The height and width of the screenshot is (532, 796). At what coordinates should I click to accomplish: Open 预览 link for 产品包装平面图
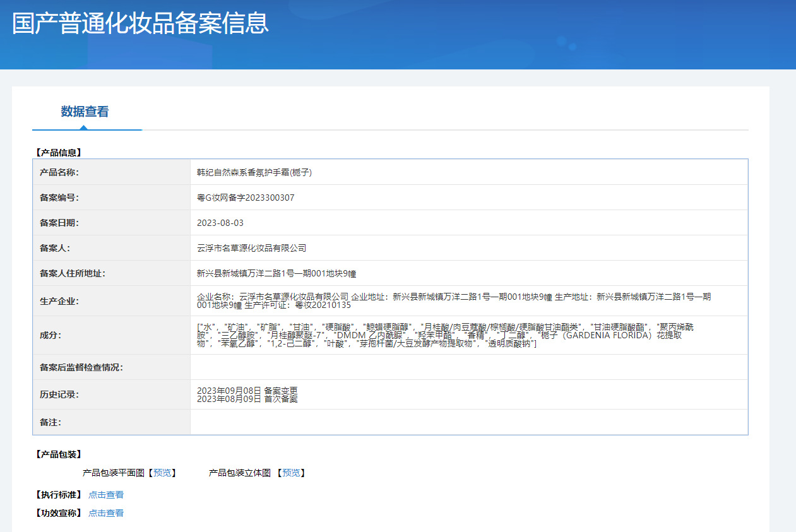click(162, 473)
